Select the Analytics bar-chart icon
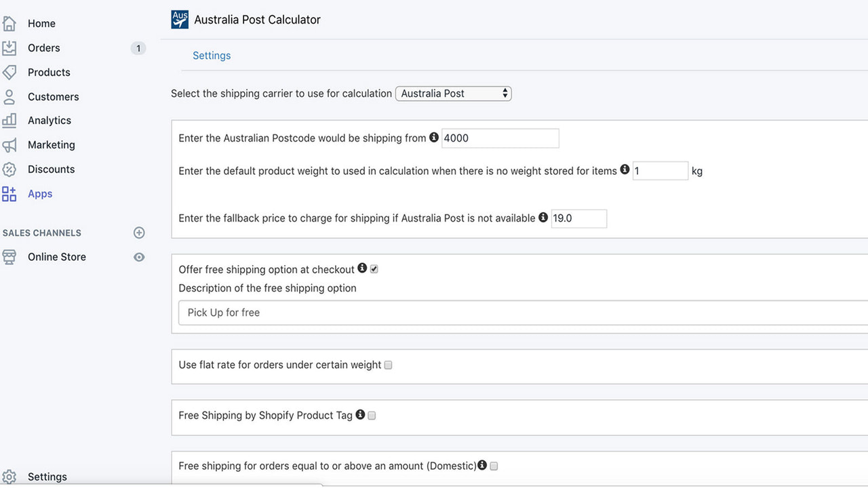 coord(9,120)
